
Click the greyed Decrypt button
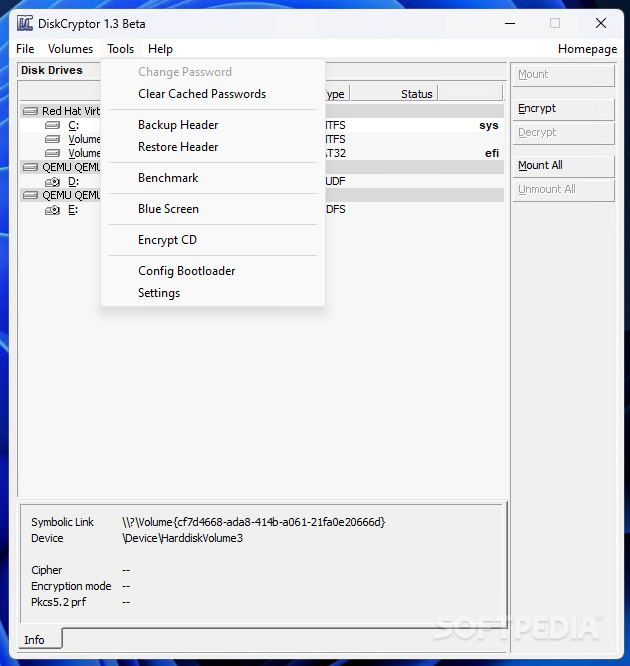(563, 133)
